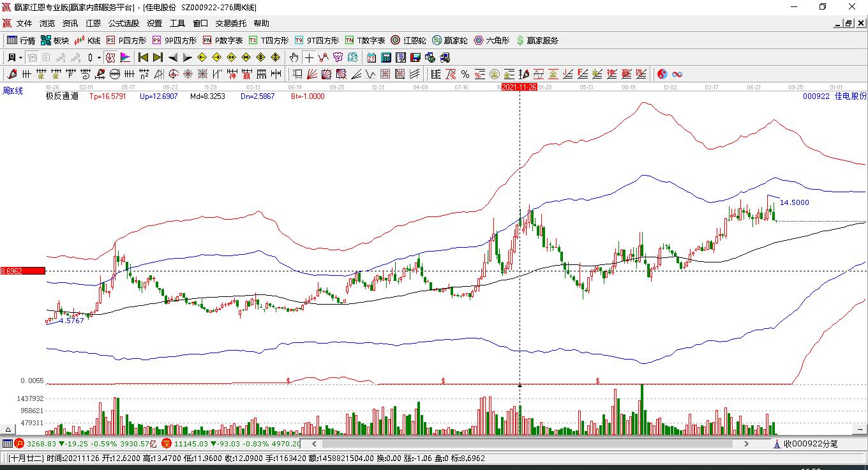The image size is (868, 470).
Task: Click the 2021-11-26 date marker
Action: (x=519, y=87)
